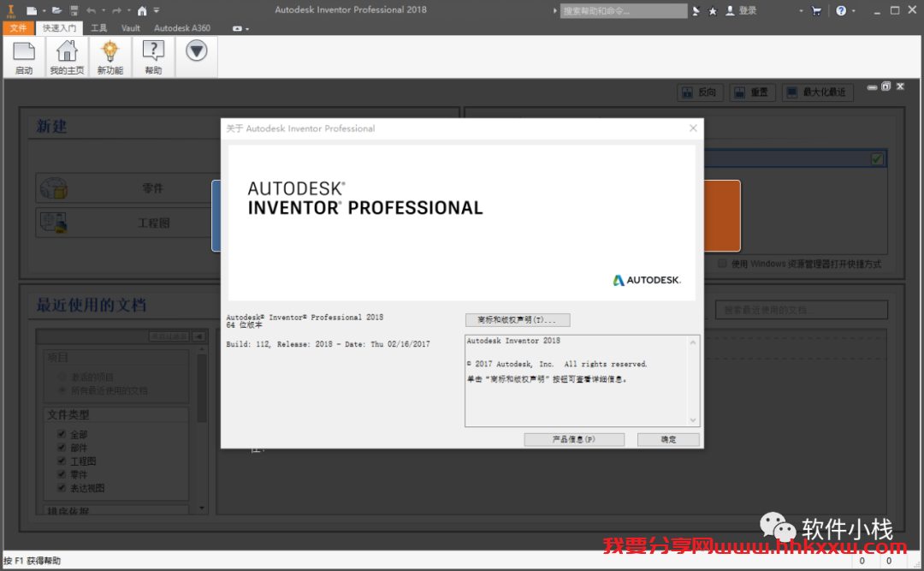
Task: Click the copyright text box scroll down arrow
Action: pos(693,420)
